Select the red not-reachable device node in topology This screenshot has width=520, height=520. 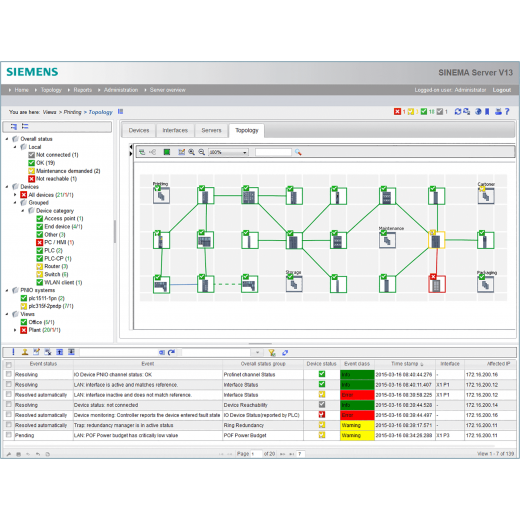click(437, 284)
